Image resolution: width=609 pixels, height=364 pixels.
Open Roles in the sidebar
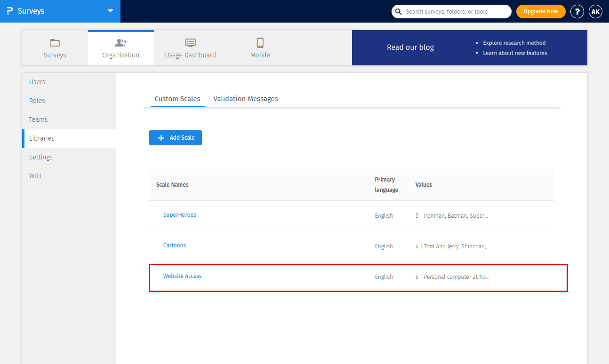click(x=37, y=101)
